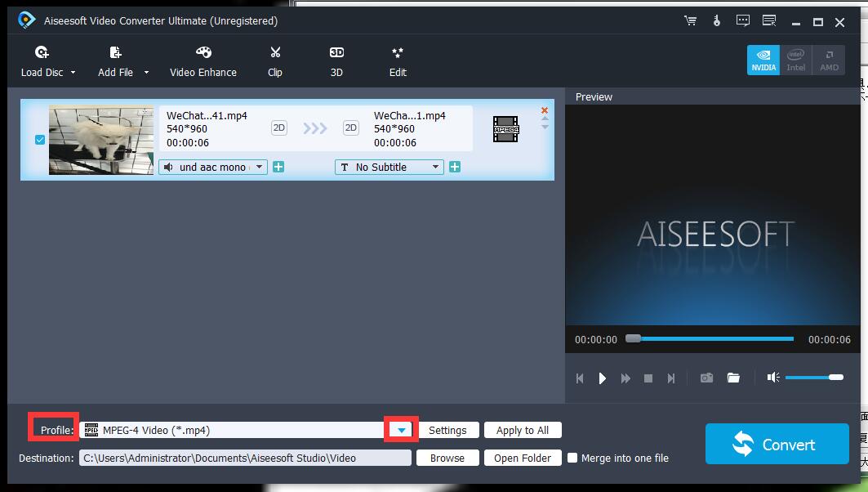
Task: Click Apply to All button
Action: pyautogui.click(x=523, y=430)
